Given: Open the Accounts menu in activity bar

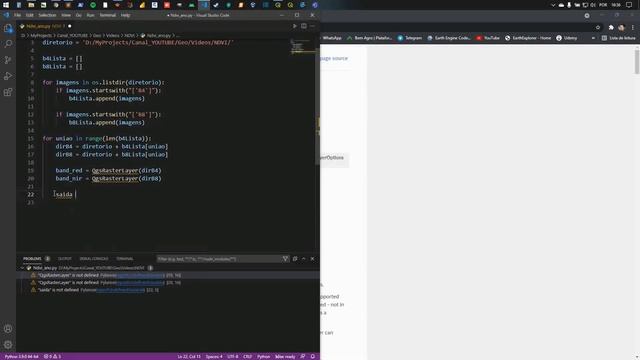Looking at the screenshot, I should [8, 329].
